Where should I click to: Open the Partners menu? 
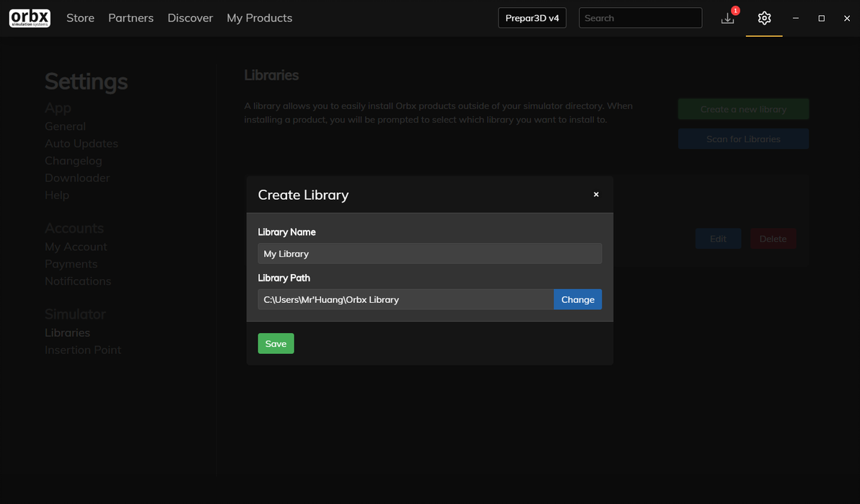[131, 18]
